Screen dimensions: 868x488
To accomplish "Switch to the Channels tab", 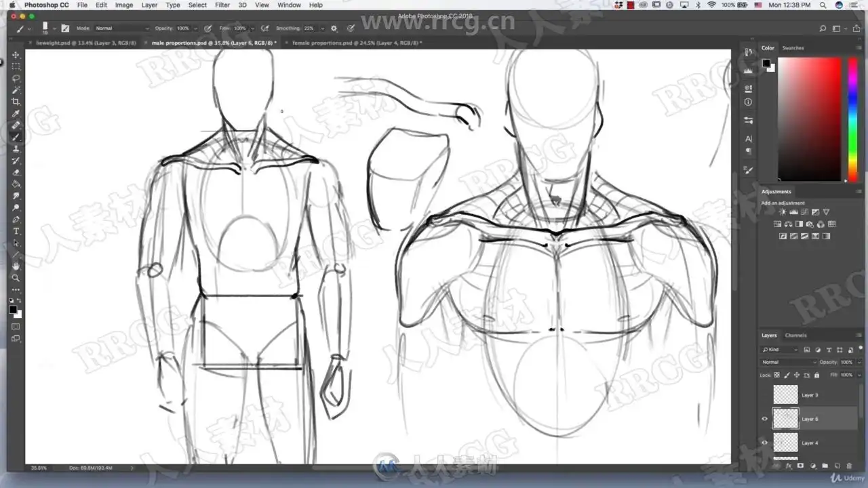I will 796,335.
